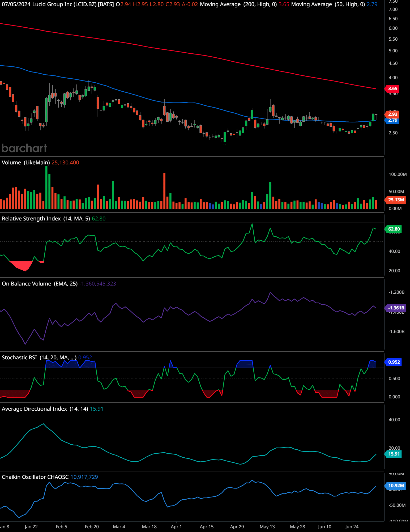This screenshot has width=410, height=532.
Task: Click the 0.952 Stochastic RSI value tag
Action: point(394,362)
